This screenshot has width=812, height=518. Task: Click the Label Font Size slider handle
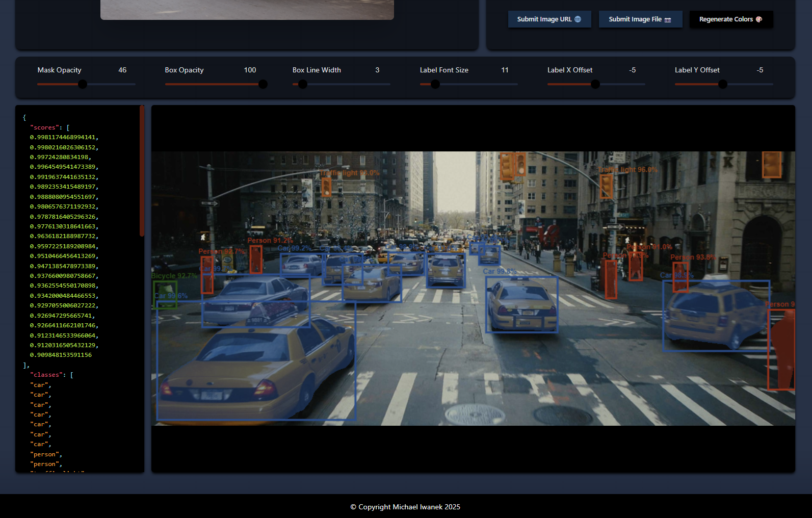(435, 84)
